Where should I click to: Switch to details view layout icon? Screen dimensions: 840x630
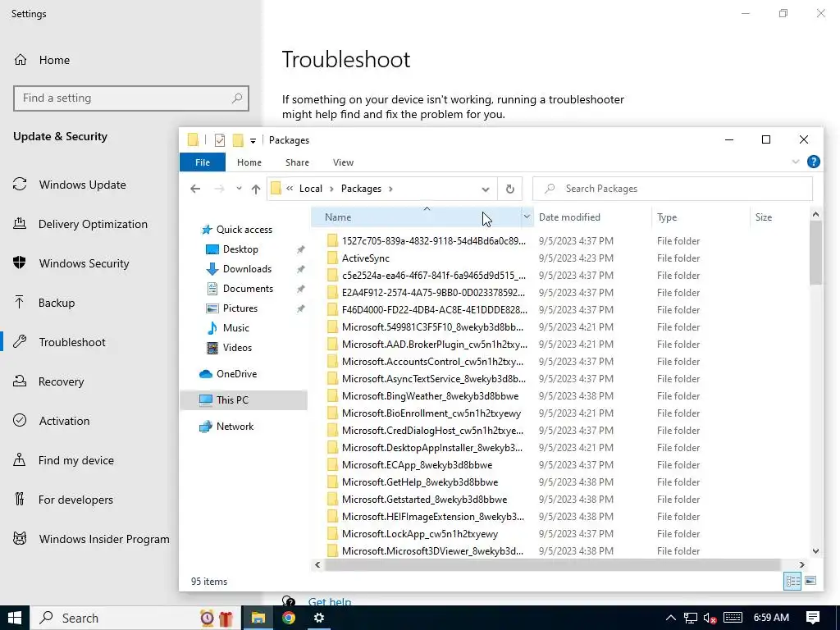point(792,581)
